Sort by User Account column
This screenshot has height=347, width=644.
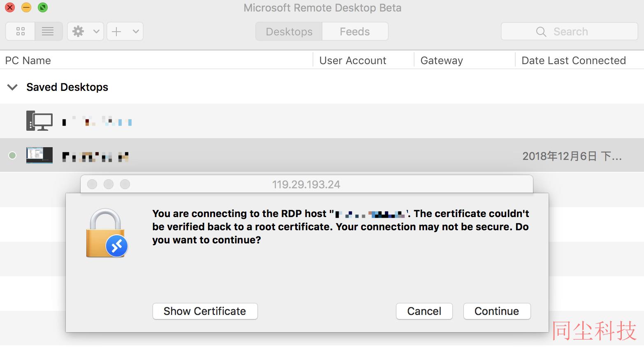click(x=353, y=60)
